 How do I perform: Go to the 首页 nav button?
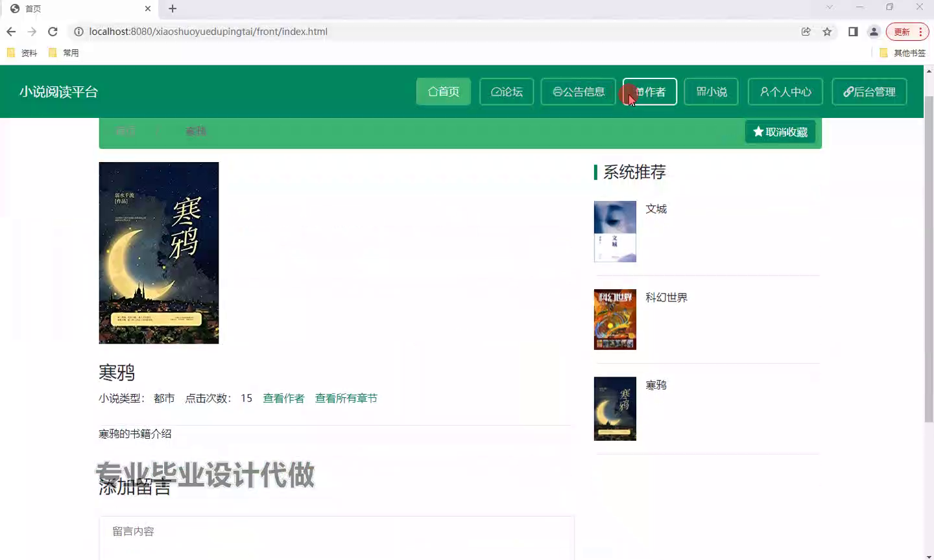coord(444,91)
